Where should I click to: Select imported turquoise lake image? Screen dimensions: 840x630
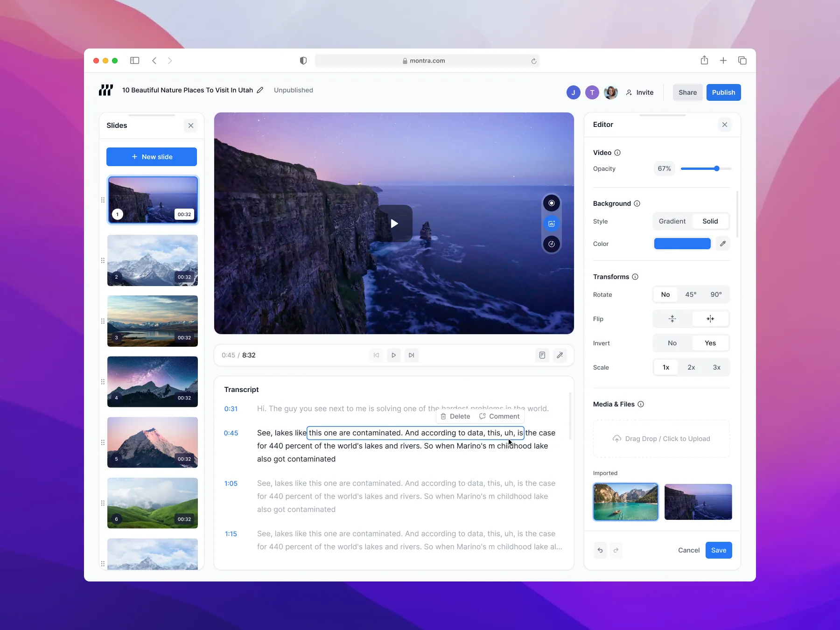pos(626,502)
